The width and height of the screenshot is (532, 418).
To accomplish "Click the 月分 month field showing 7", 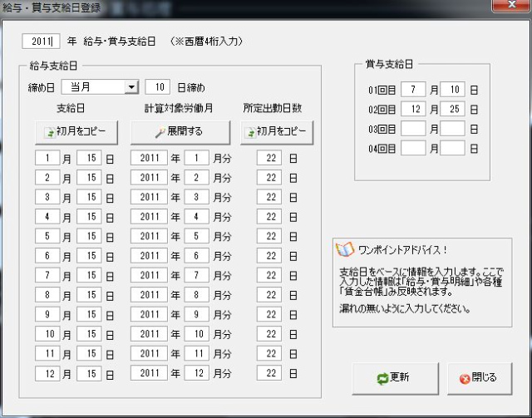I will click(197, 275).
